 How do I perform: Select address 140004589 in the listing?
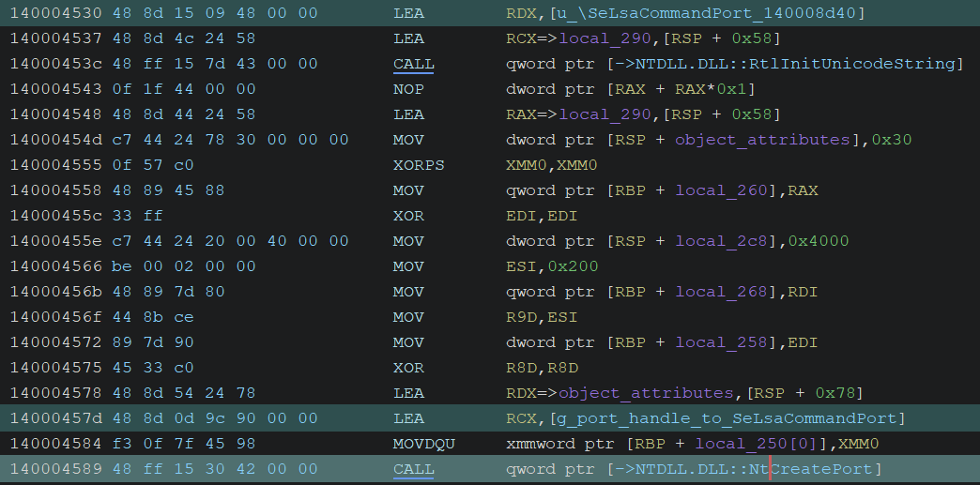coord(55,469)
